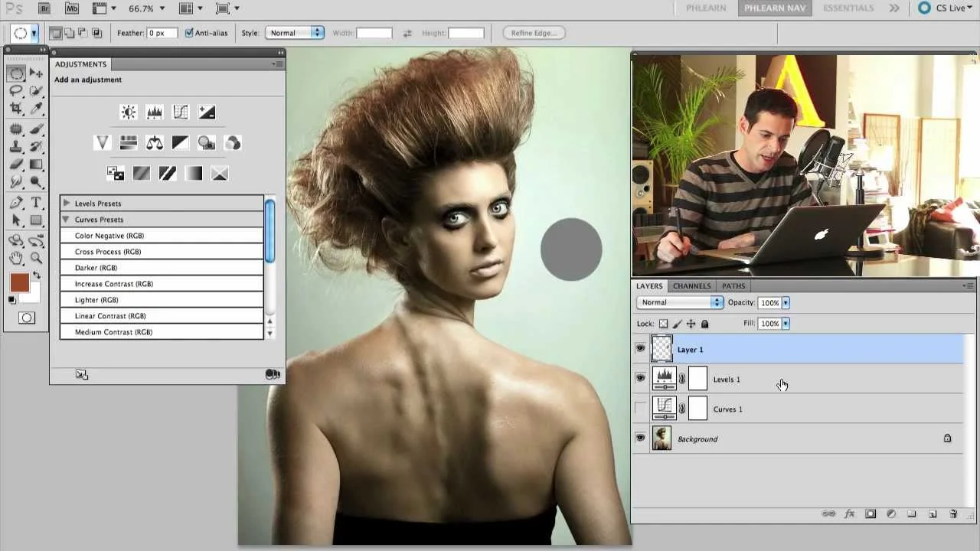Add a Curves adjustment from the Adjustments panel
Viewport: 980px width, 551px height.
point(180,112)
